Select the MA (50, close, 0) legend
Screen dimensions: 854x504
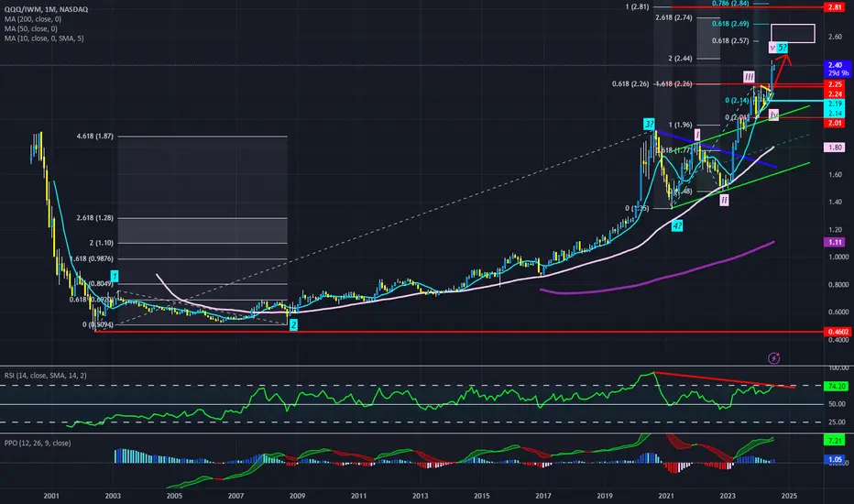coord(30,29)
